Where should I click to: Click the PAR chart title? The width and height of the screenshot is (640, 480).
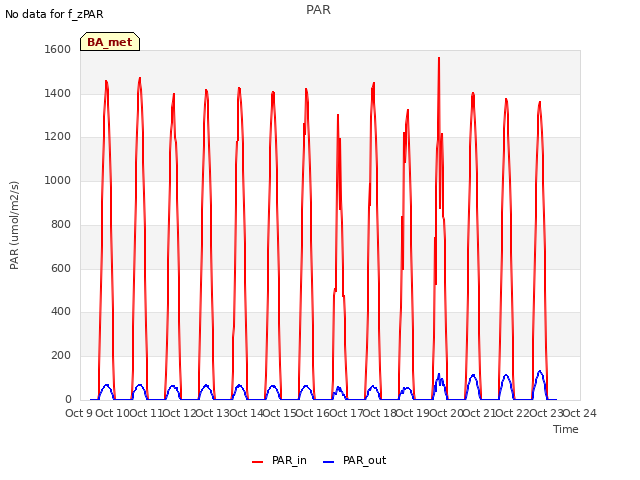(318, 10)
